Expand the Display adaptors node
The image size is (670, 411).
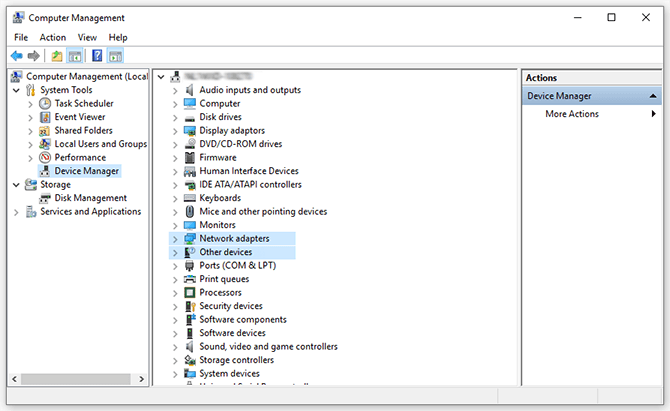(175, 130)
